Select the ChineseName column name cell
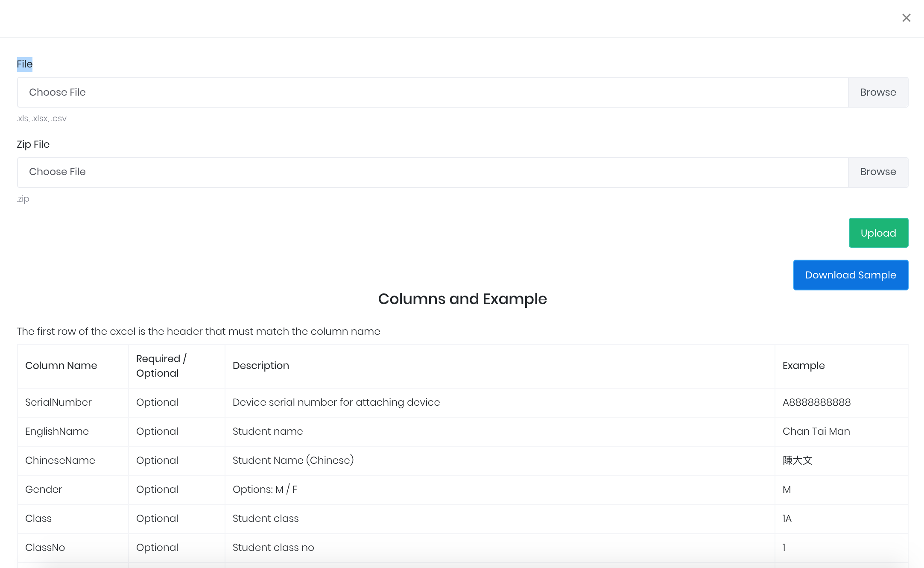This screenshot has height=568, width=924. (60, 460)
